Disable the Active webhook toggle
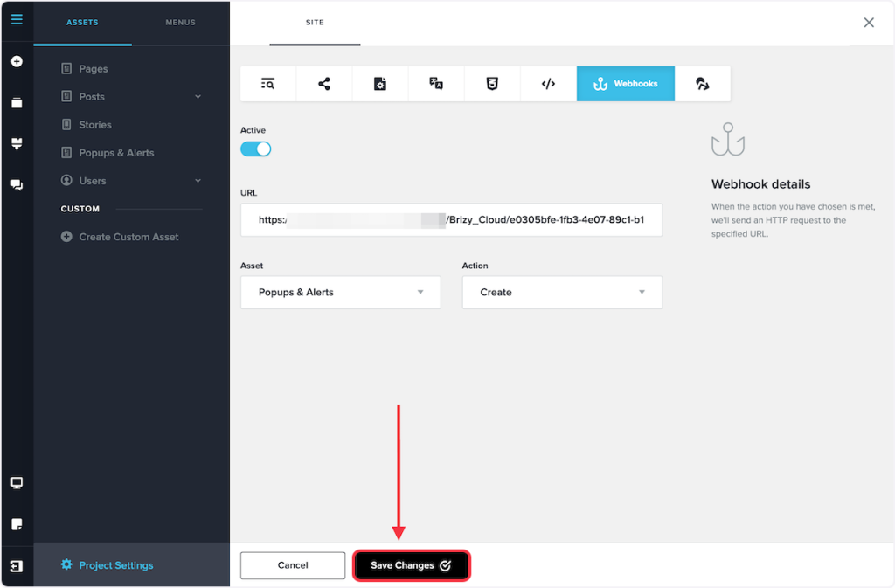The image size is (895, 588). tap(256, 149)
